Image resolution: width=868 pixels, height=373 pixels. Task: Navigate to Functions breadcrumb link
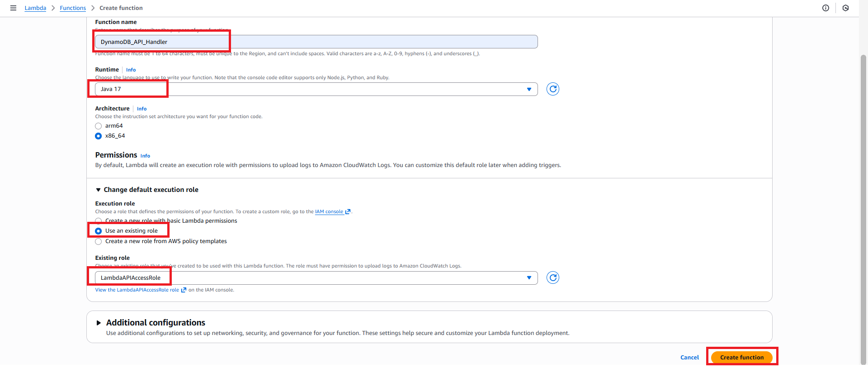tap(73, 8)
